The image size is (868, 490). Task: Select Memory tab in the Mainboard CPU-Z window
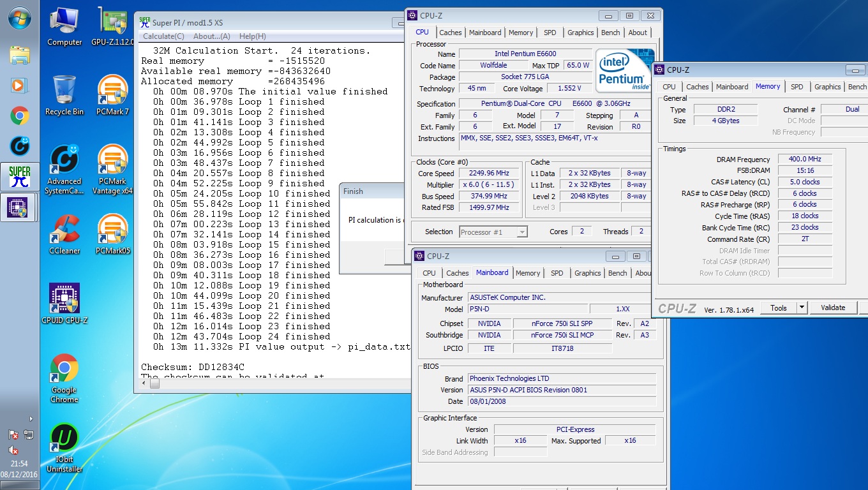[x=528, y=273]
